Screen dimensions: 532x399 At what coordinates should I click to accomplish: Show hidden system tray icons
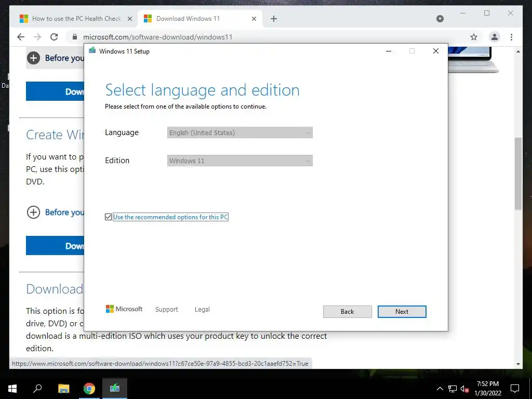[x=440, y=389]
